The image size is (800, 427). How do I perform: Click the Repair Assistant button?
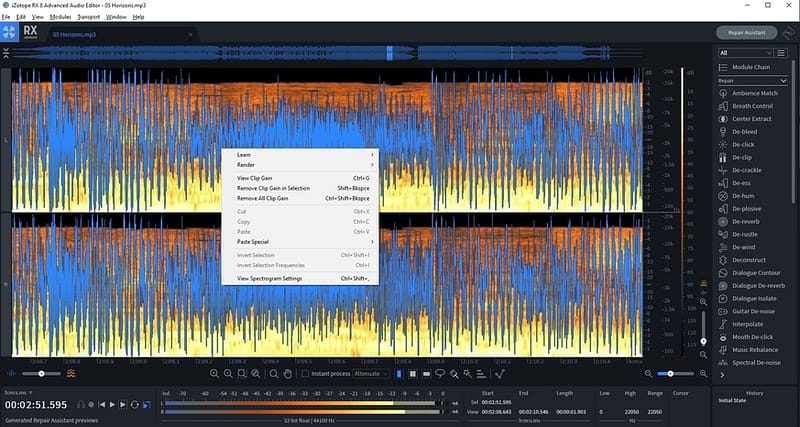(x=746, y=33)
